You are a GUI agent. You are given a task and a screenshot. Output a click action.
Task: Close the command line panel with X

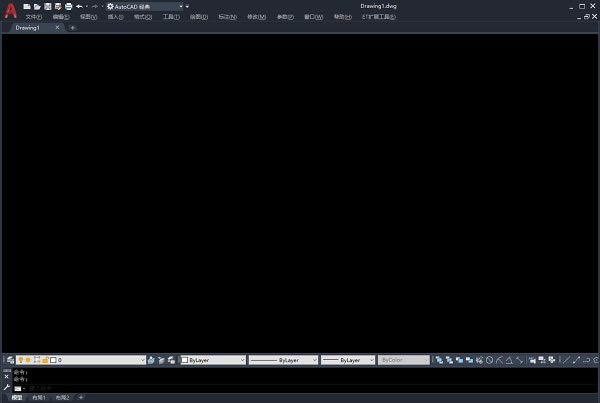click(6, 376)
